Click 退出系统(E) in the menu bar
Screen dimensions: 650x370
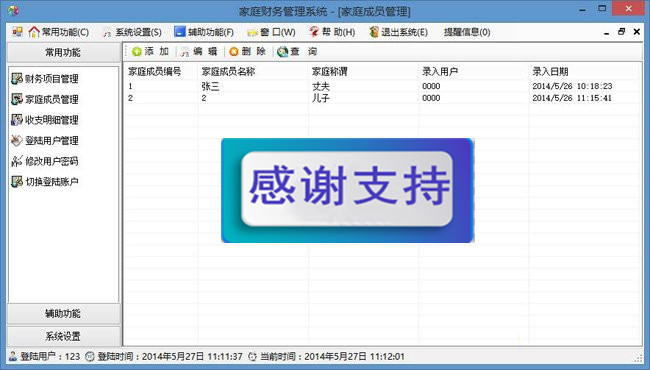point(398,32)
